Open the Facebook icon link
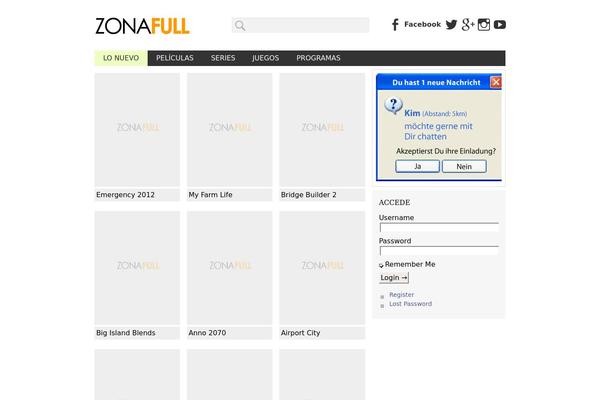The image size is (600, 400). click(395, 25)
